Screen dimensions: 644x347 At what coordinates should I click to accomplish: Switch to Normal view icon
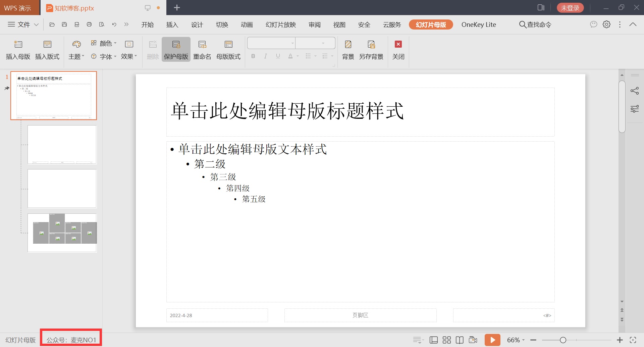[x=434, y=340]
